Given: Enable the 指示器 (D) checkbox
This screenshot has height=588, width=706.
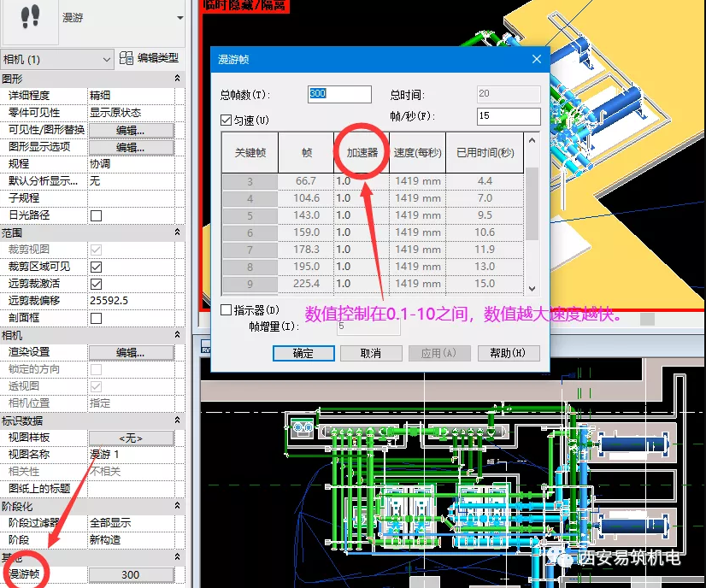Looking at the screenshot, I should [x=226, y=309].
